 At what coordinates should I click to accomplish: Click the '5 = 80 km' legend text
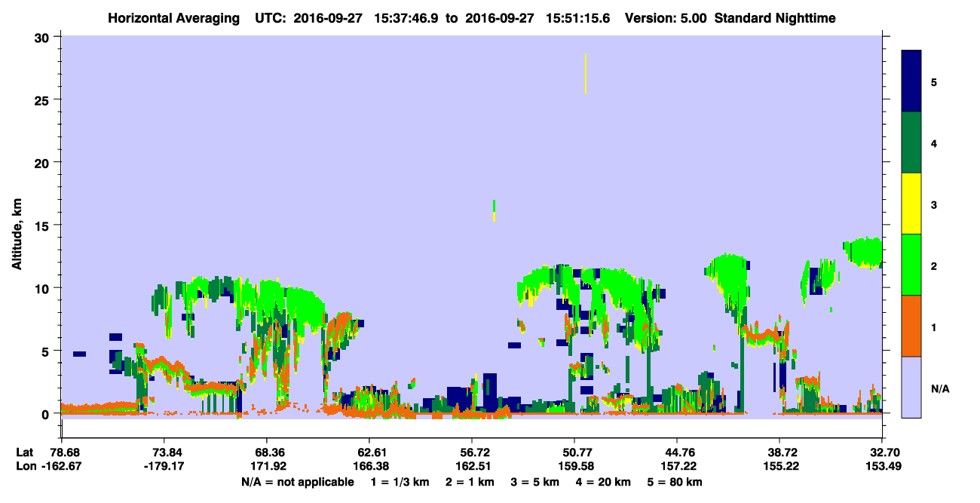click(x=673, y=482)
